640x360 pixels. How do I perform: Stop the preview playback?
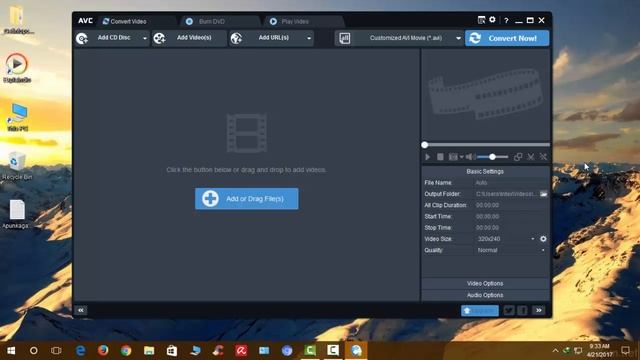tap(440, 157)
